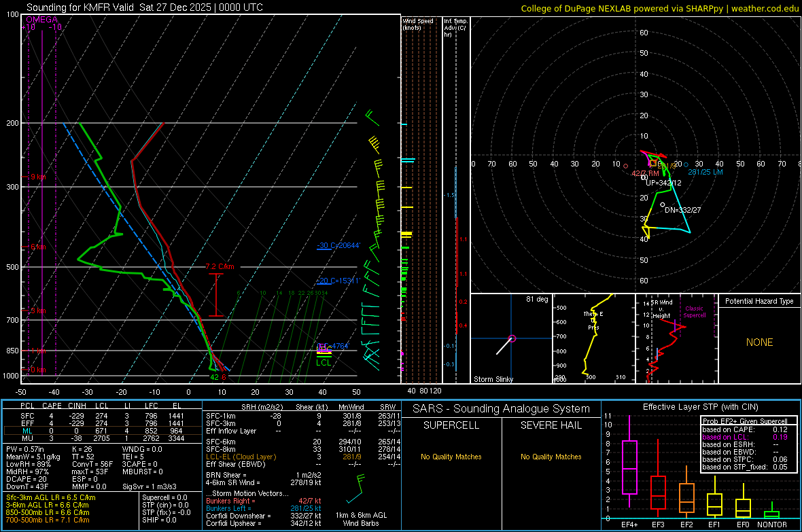Click the 'SHIP = 0.0' parameter
Screen dimensions: 802x532
click(x=159, y=520)
